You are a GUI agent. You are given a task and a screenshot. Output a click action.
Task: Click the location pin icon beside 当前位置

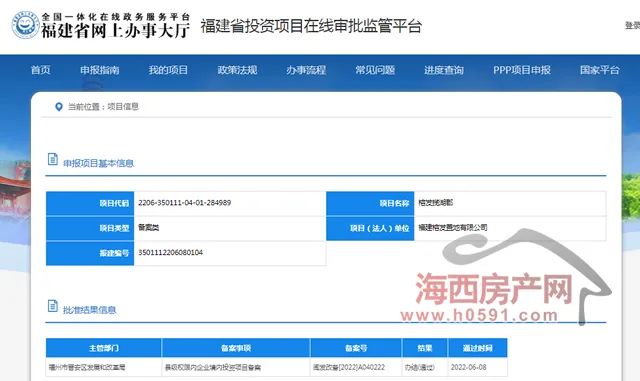coord(59,107)
